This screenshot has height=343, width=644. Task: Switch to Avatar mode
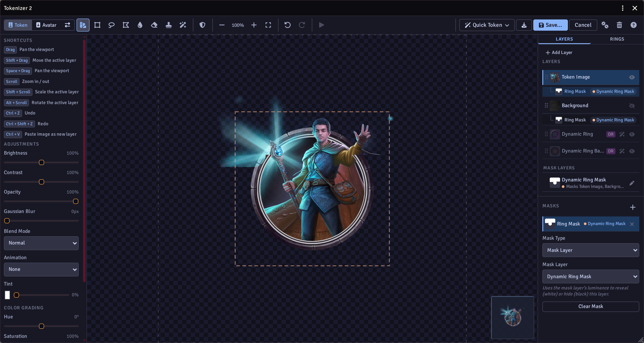coord(46,25)
